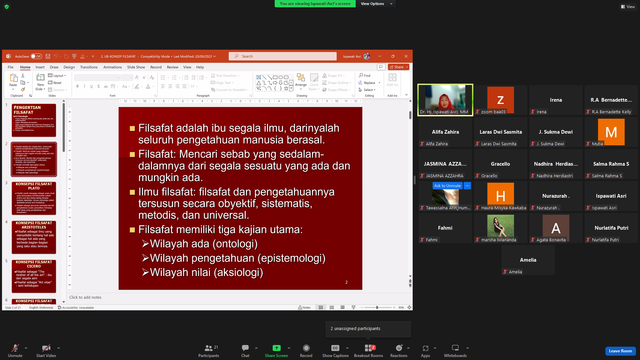This screenshot has width=640, height=360.
Task: Click Dr. Hj. Ispawati Asri video tile
Action: pos(445,100)
